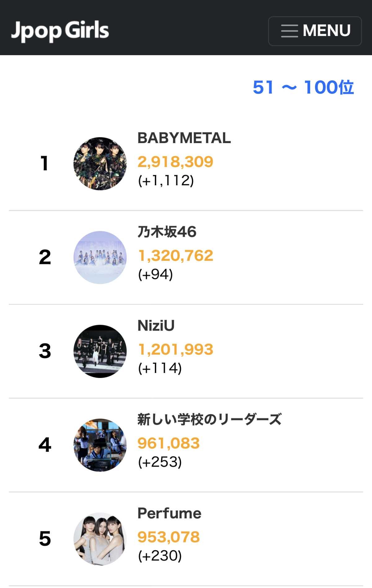372x588 pixels.
Task: Open the NiziU artist name link
Action: tap(156, 326)
